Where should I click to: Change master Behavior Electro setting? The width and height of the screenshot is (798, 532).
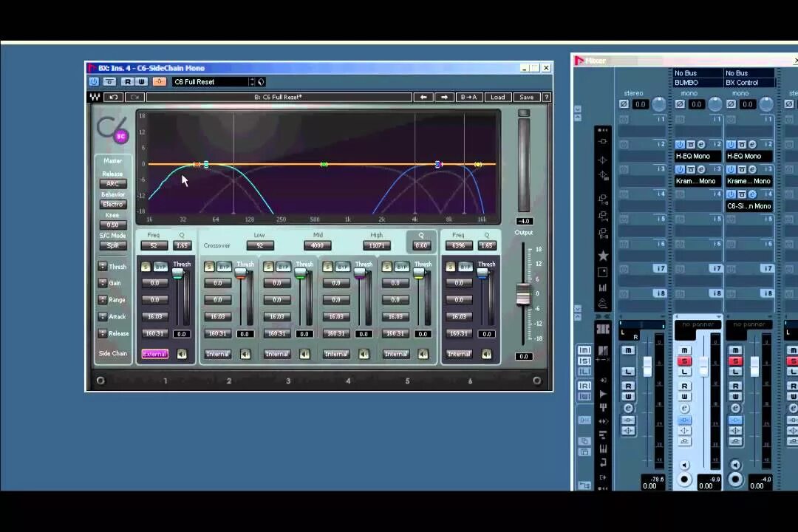112,204
